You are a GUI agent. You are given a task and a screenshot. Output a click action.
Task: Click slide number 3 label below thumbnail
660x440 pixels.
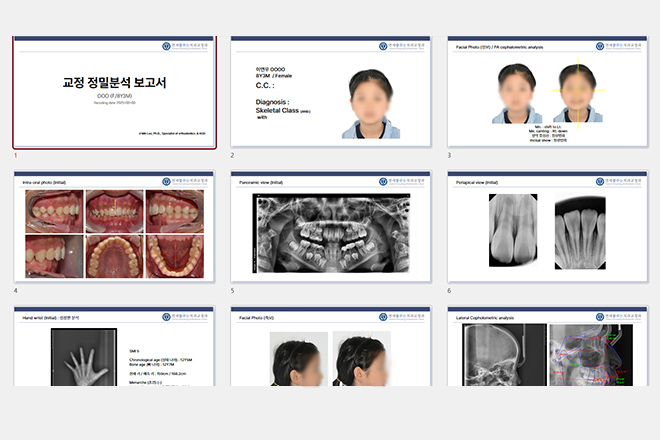coord(449,156)
